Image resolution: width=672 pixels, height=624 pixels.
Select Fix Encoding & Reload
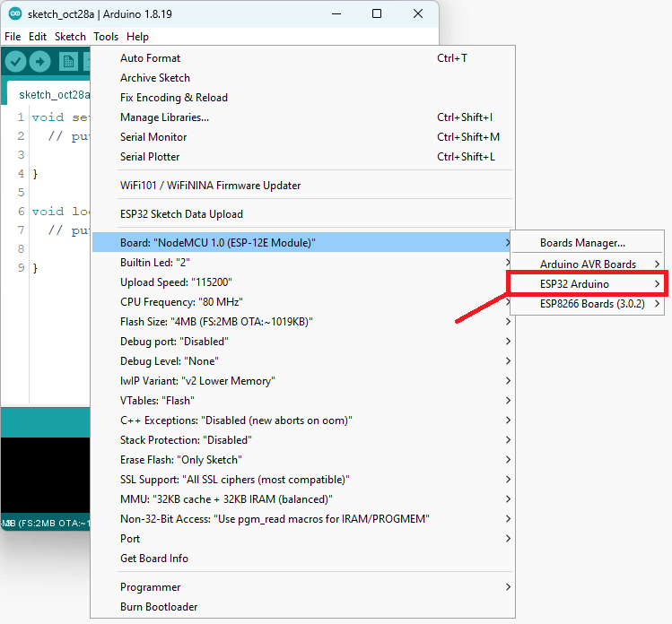[302, 97]
